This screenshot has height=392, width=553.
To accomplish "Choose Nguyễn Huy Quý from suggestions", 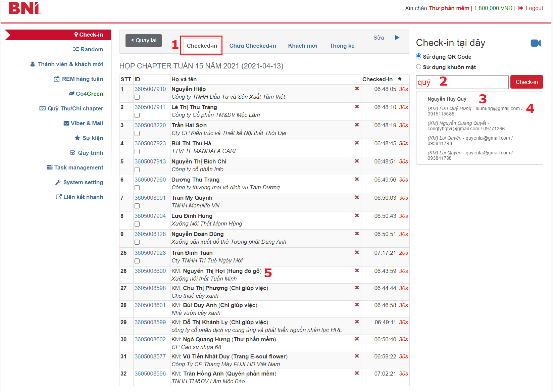I will coord(447,99).
